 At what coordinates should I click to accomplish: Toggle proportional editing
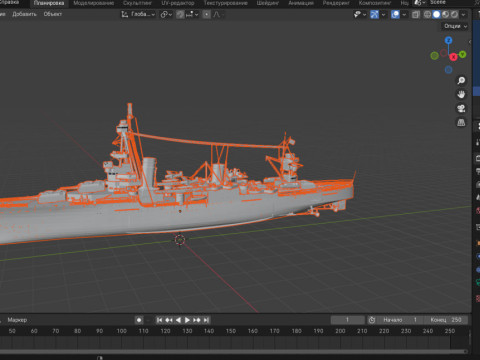pyautogui.click(x=207, y=14)
